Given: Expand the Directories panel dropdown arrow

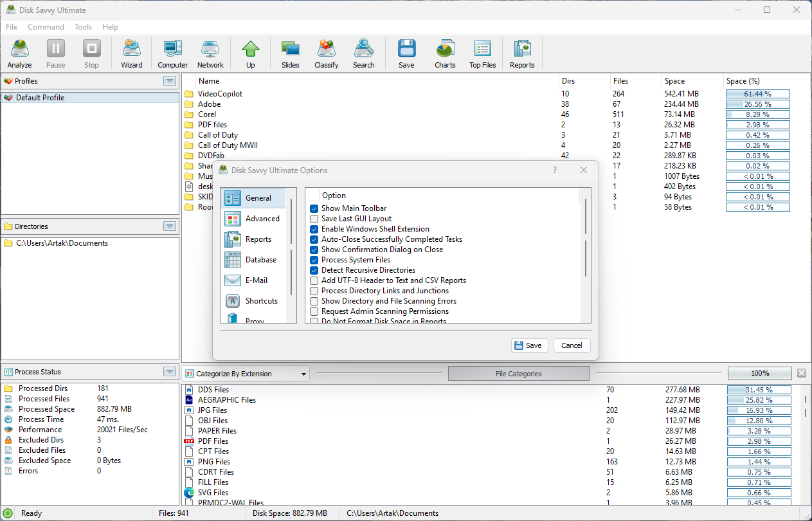Looking at the screenshot, I should point(170,226).
